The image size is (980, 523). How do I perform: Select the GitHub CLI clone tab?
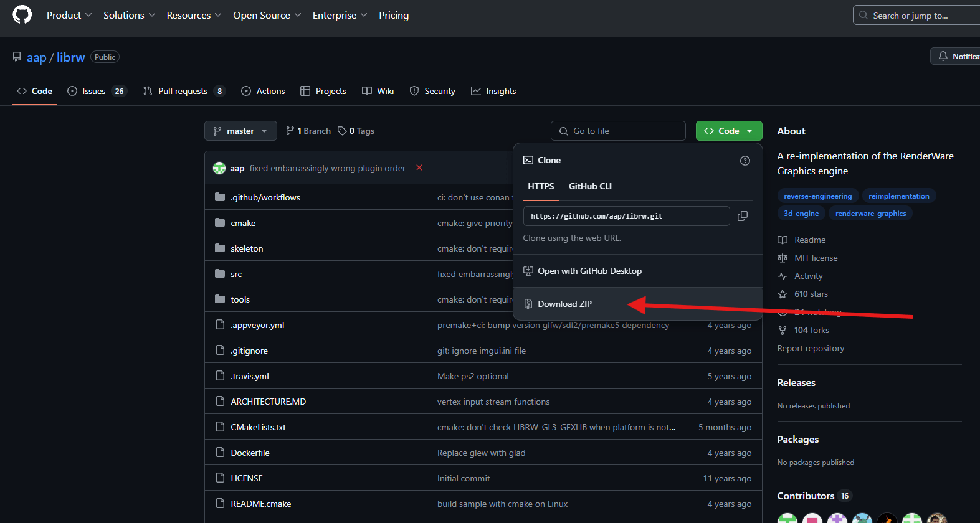click(590, 186)
